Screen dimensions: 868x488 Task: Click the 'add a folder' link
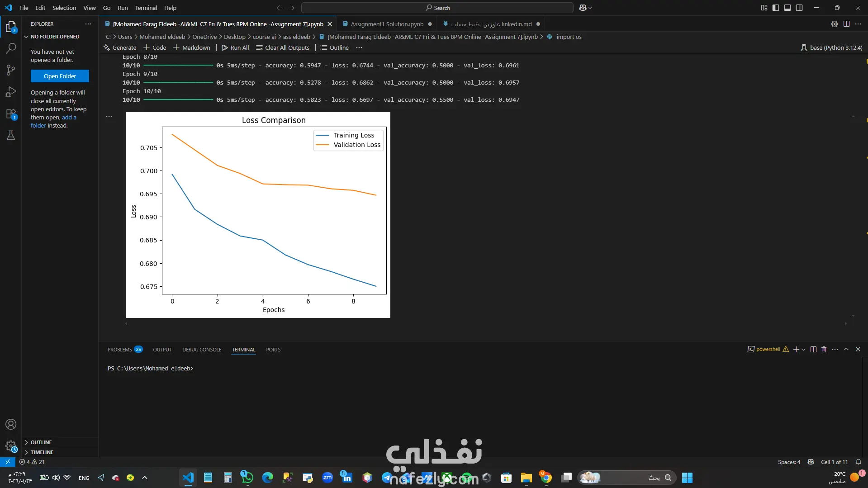tap(53, 121)
